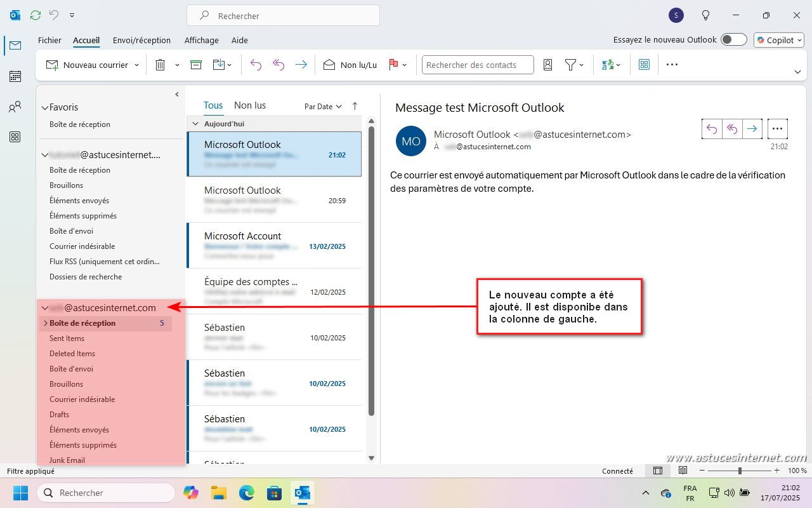Click the Delete trash can icon
The width and height of the screenshot is (812, 508).
click(x=160, y=65)
